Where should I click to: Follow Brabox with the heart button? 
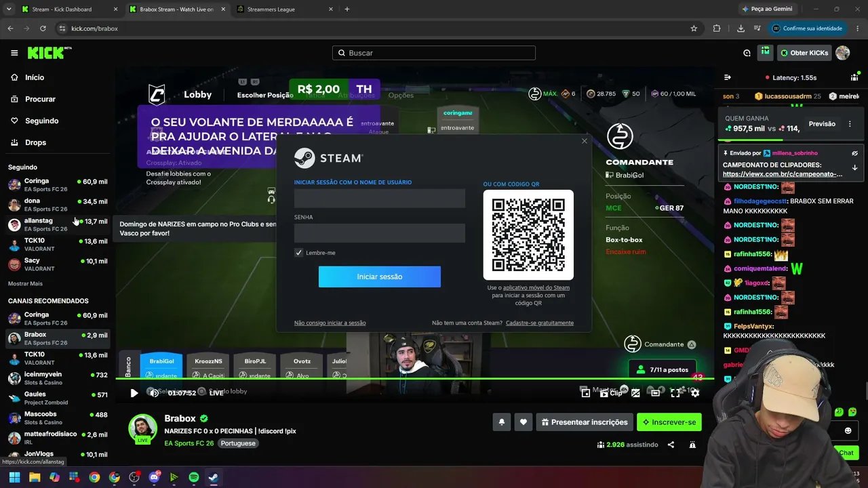click(523, 422)
